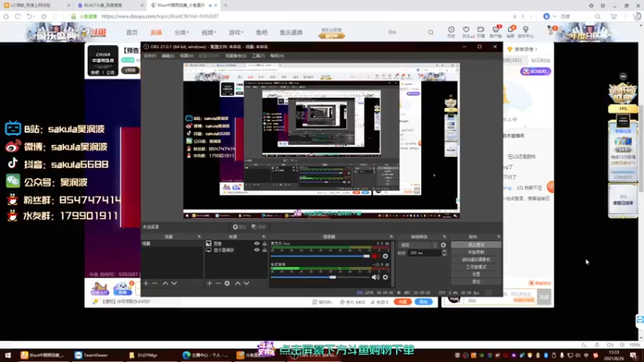The height and width of the screenshot is (362, 644).
Task: Open the Douyu messages icon
Action: [x=510, y=31]
